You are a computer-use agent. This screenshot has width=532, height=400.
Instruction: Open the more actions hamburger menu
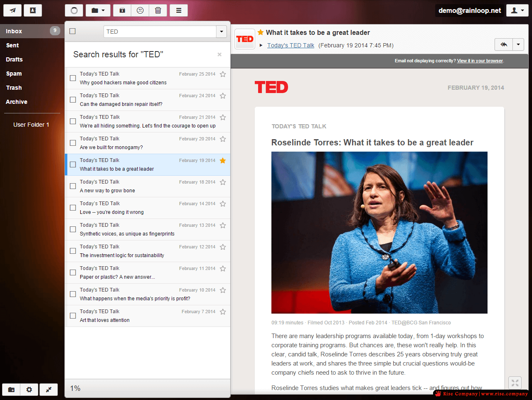179,10
